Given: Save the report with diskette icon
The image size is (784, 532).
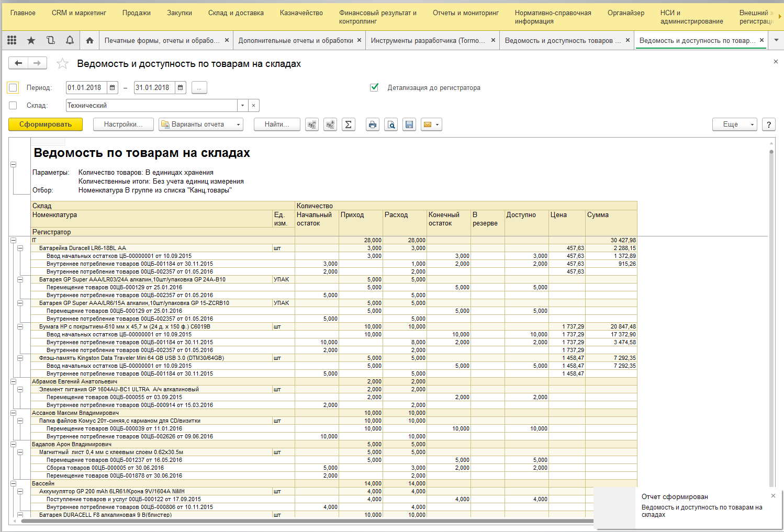Looking at the screenshot, I should pyautogui.click(x=409, y=124).
